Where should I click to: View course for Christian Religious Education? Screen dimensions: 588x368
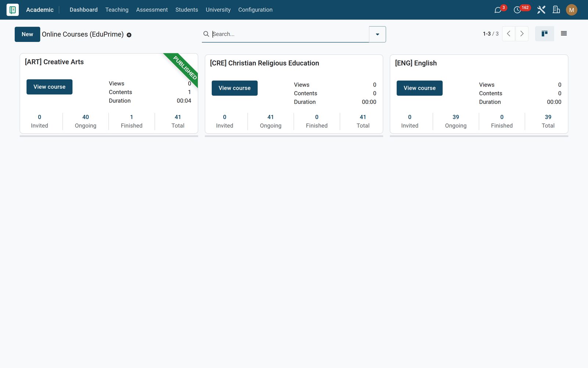[x=234, y=88]
